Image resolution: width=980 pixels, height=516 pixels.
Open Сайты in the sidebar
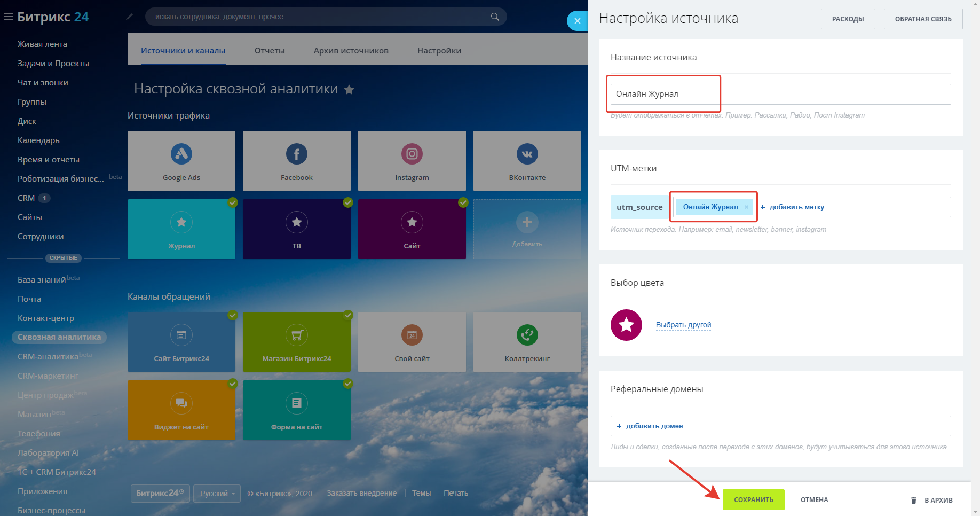pos(30,217)
